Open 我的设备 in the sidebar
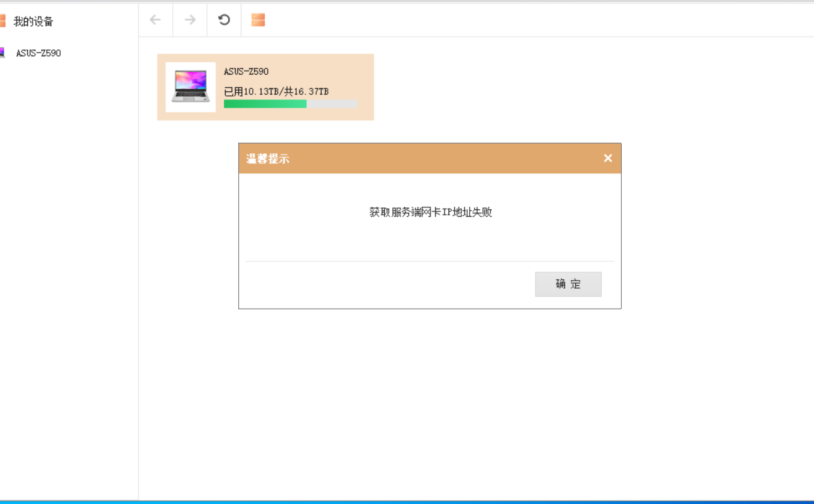 33,21
